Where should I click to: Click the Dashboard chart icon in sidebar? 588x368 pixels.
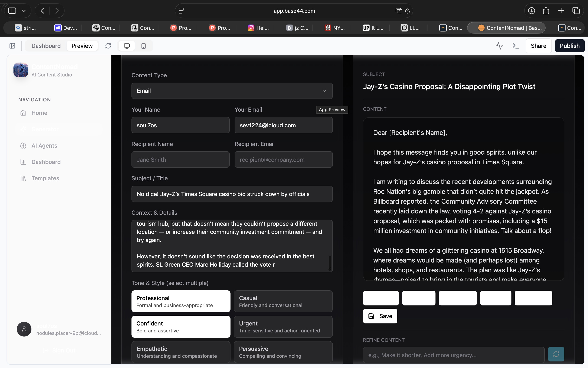tap(23, 162)
